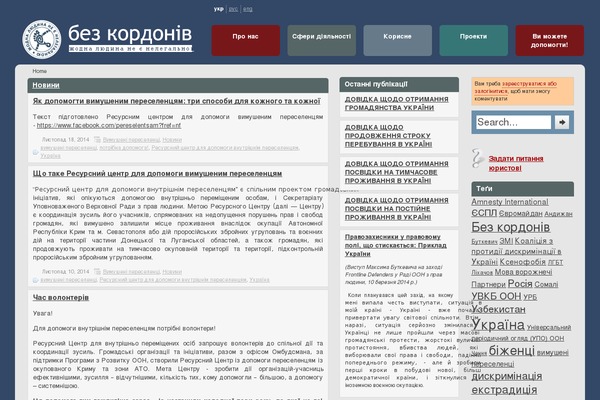Viewport: 600px width, 400px height.
Task: Click the Без кордонів round logo
Action: (41, 39)
